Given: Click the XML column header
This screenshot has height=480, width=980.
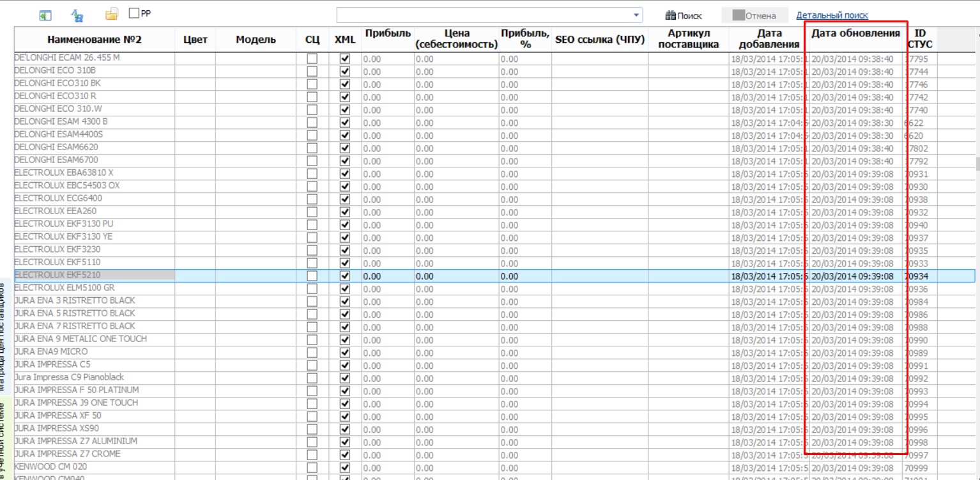Looking at the screenshot, I should coord(345,40).
